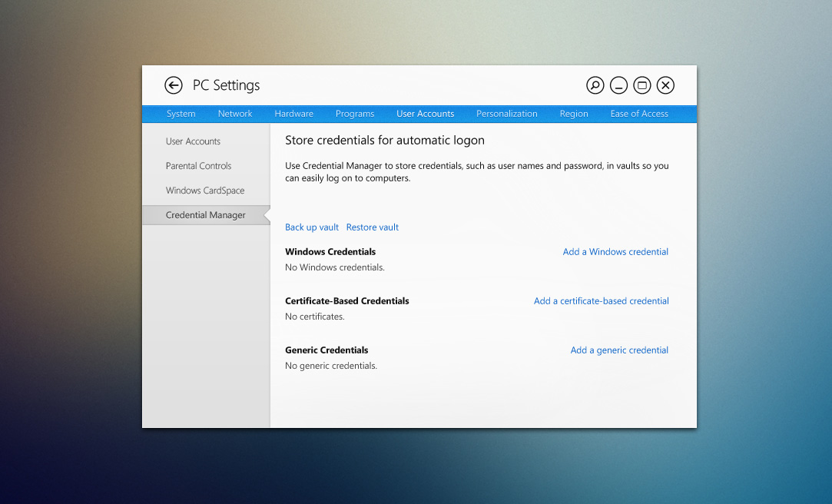The height and width of the screenshot is (504, 832).
Task: Click the restore window icon
Action: [x=641, y=85]
